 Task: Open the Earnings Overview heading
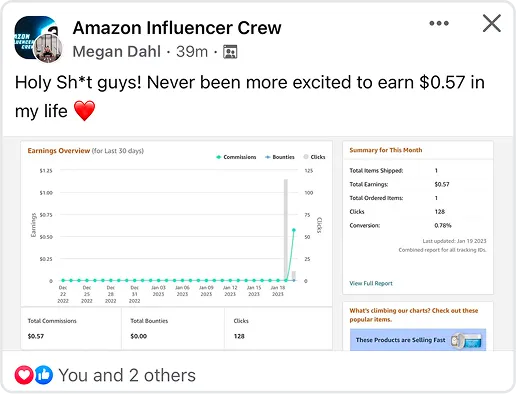[59, 151]
